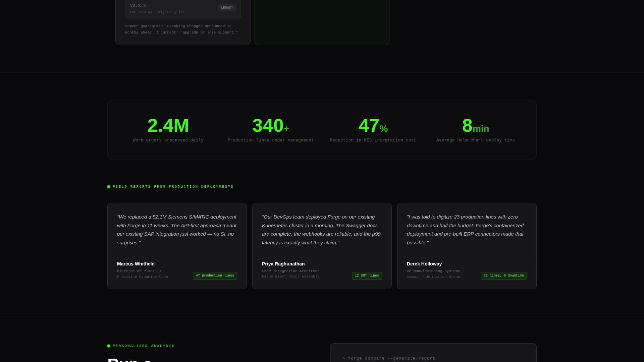Click the '12 SMT lines' badge

coord(367,276)
